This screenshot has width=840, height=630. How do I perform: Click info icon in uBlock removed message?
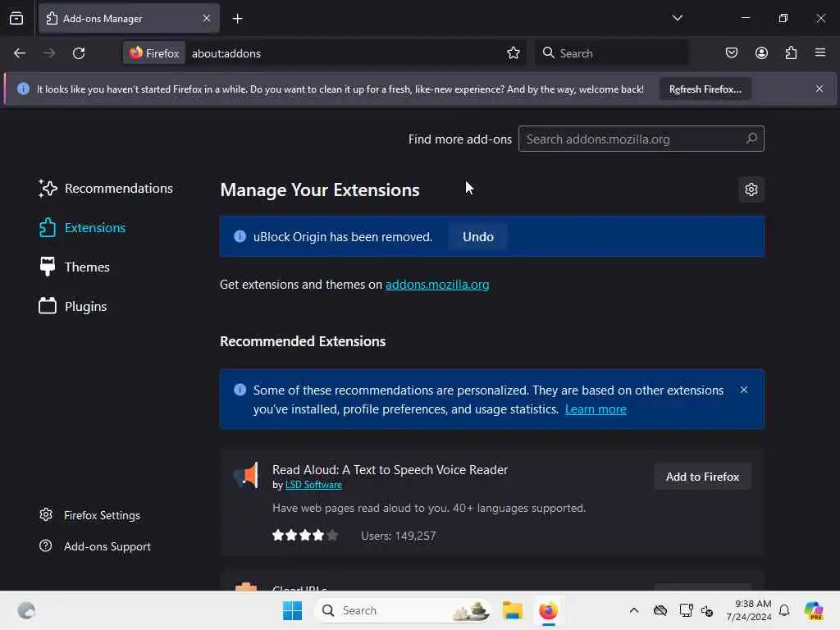[240, 236]
